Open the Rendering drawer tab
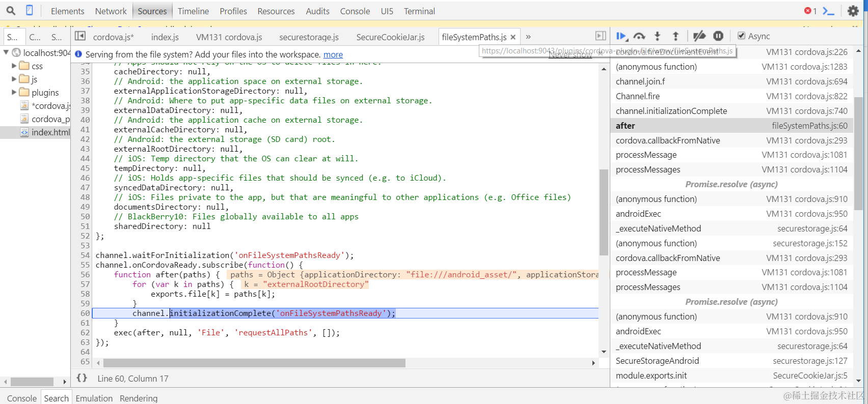Viewport: 868px width, 404px height. pyautogui.click(x=139, y=398)
